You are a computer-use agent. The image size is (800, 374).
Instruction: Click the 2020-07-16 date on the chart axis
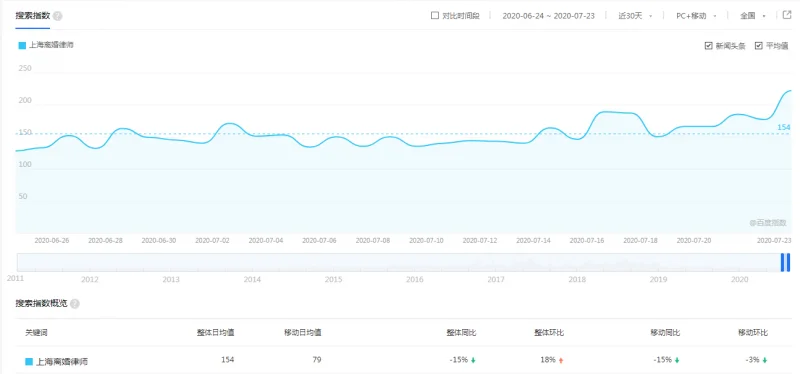[x=587, y=240]
